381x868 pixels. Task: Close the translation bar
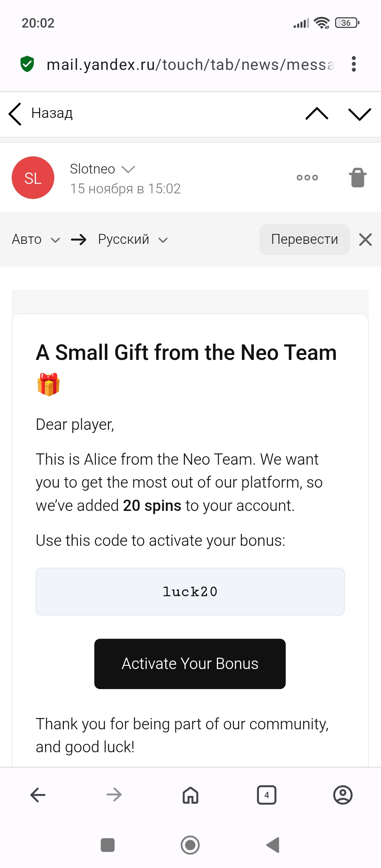pyautogui.click(x=365, y=240)
